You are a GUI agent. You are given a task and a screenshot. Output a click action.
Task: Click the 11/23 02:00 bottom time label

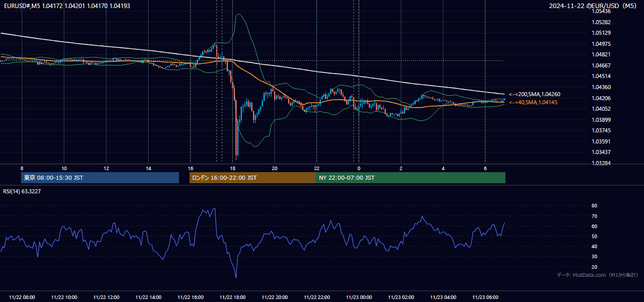[401, 297]
